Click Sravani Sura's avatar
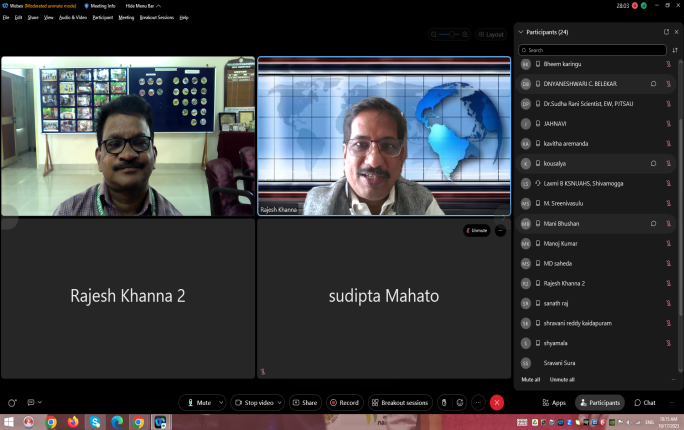This screenshot has width=684, height=430. (526, 363)
